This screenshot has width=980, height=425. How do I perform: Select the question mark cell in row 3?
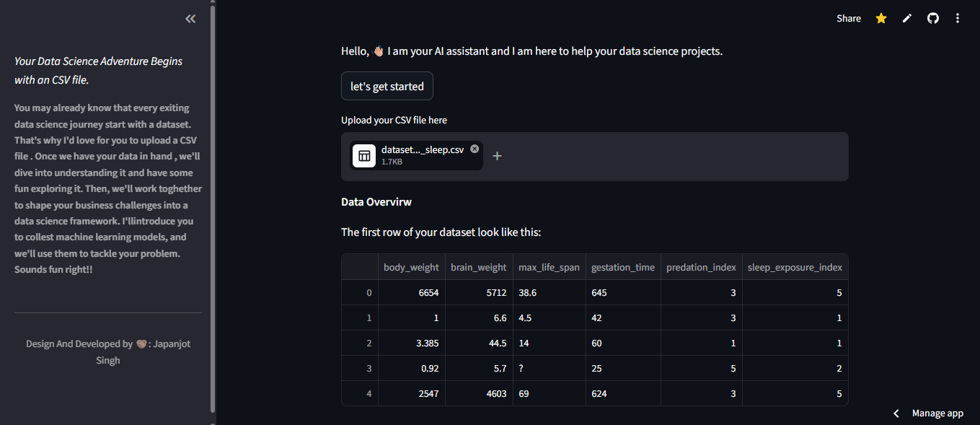(521, 368)
